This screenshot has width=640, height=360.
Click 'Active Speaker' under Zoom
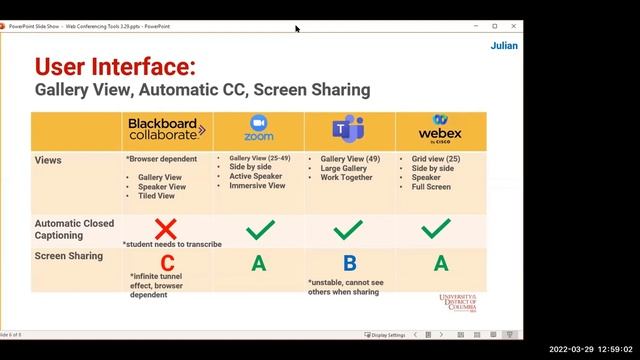tap(256, 176)
